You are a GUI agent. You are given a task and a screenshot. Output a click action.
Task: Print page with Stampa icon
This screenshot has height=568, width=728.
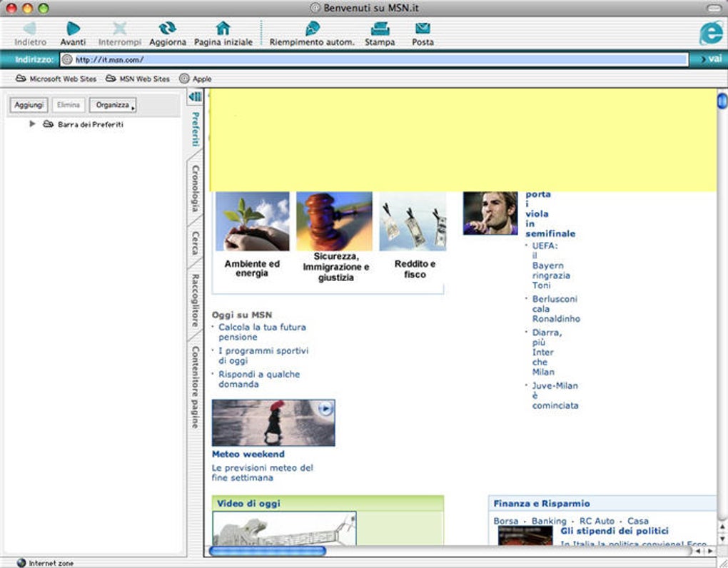pos(380,29)
